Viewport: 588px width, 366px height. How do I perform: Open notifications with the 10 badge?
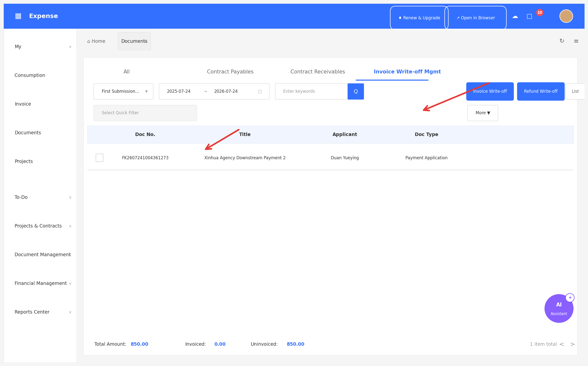[529, 17]
